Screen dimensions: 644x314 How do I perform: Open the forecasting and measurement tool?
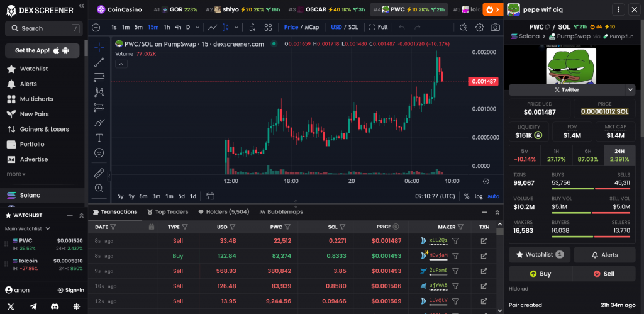point(99,107)
